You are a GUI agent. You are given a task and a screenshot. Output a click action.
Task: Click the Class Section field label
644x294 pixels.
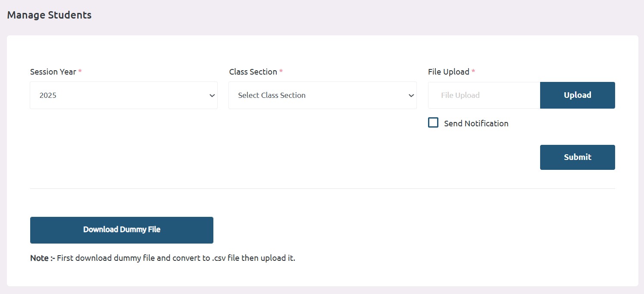(253, 72)
